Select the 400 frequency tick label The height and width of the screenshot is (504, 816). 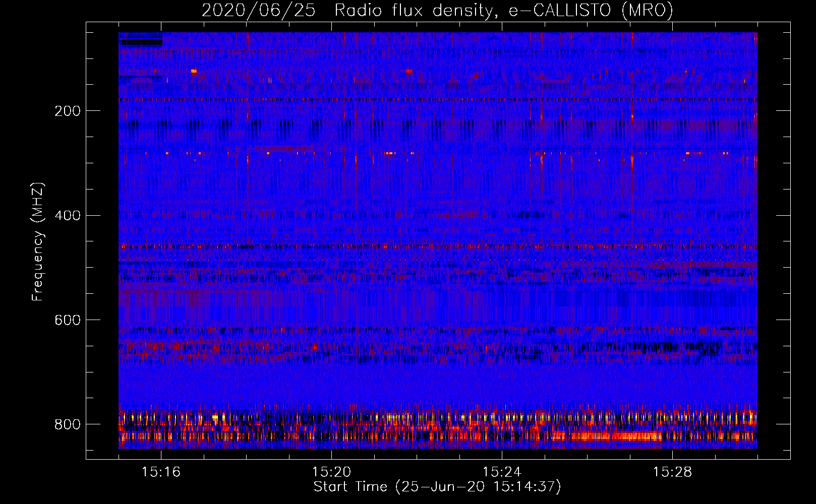point(68,216)
